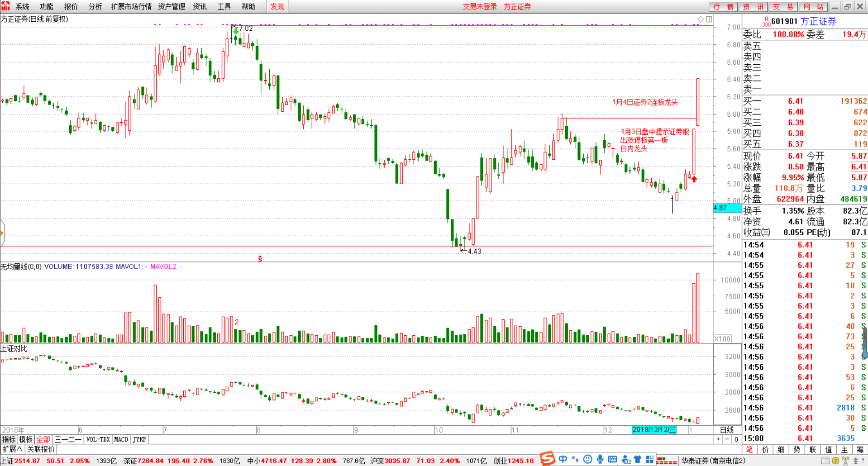The image size is (868, 466).
Task: Click the R300 margin badge beside stock code
Action: [766, 22]
